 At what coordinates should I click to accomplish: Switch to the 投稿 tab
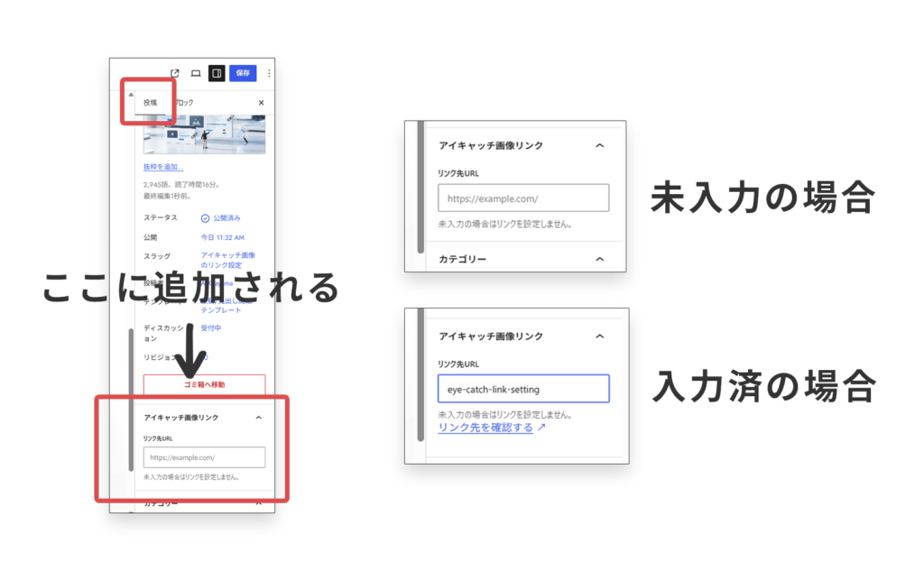pos(151,103)
